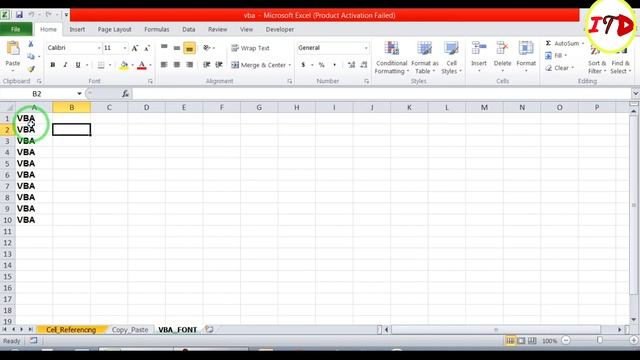Open Merge & Center dropdown arrow
Screen dimensions: 640x360
pyautogui.click(x=290, y=65)
